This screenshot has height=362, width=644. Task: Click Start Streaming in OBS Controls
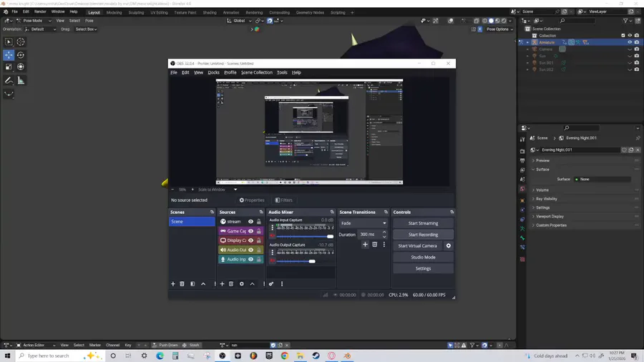tap(423, 223)
